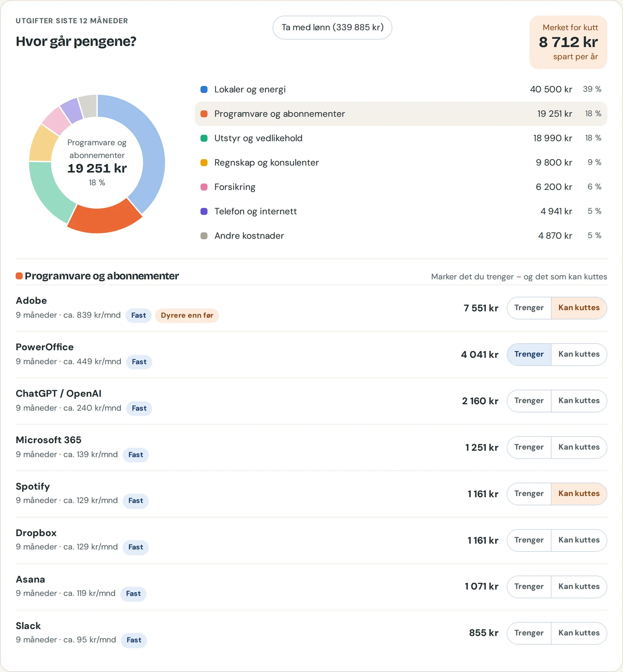Image resolution: width=623 pixels, height=672 pixels.
Task: Click the 'Hvor går pengene?' heading
Action: (x=76, y=42)
